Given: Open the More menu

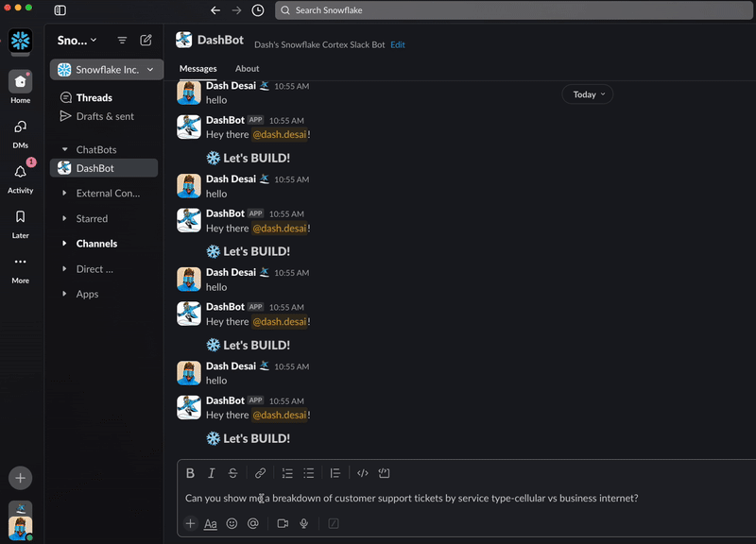Looking at the screenshot, I should point(20,269).
